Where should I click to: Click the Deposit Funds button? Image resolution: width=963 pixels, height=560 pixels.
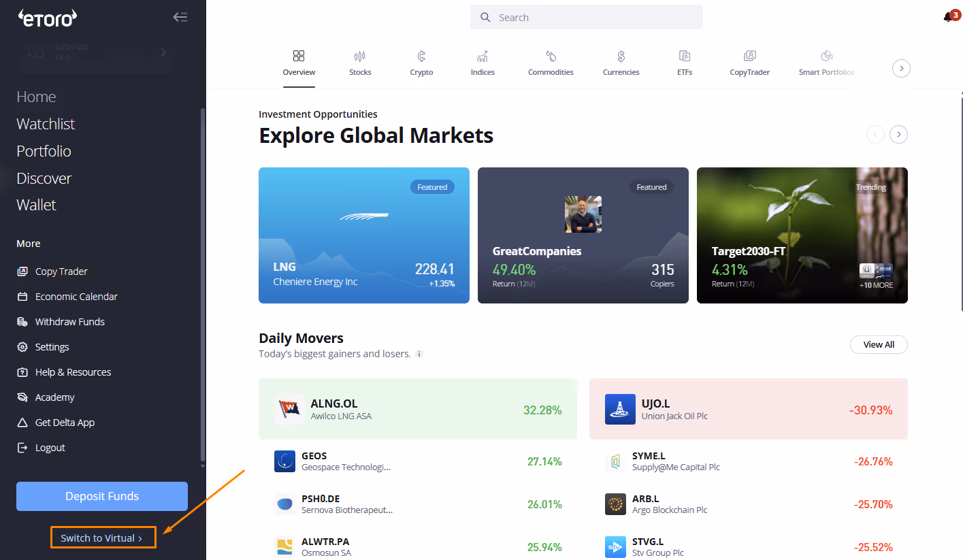tap(102, 496)
